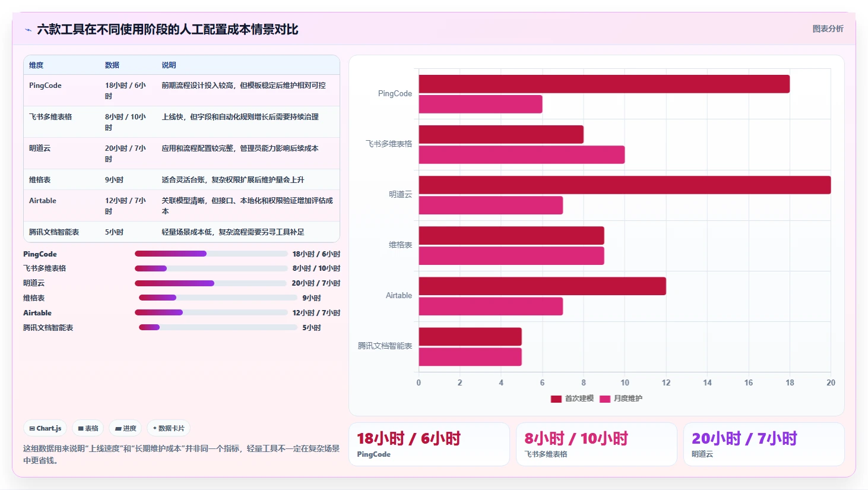Image resolution: width=868 pixels, height=490 pixels.
Task: Click the 图表分析 label in header
Action: coord(828,29)
